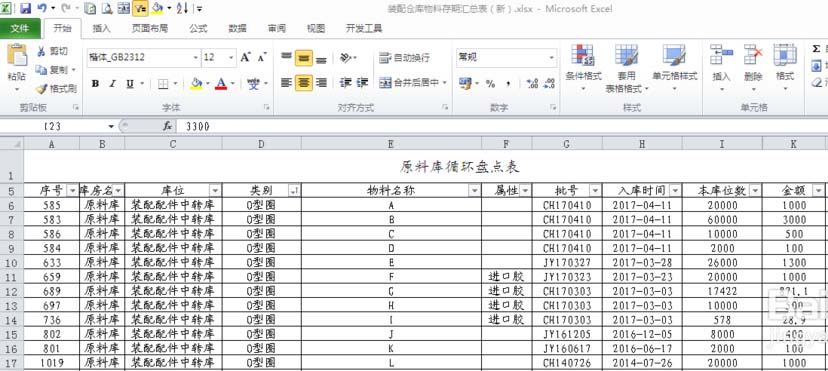Open 单元格样式 cell styles gallery
This screenshot has width=828, height=371.
pos(674,69)
